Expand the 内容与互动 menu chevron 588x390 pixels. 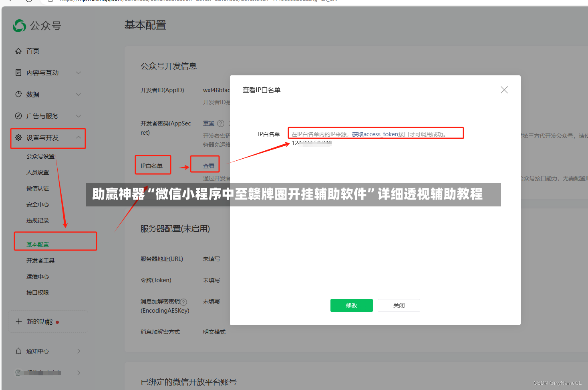(x=79, y=73)
